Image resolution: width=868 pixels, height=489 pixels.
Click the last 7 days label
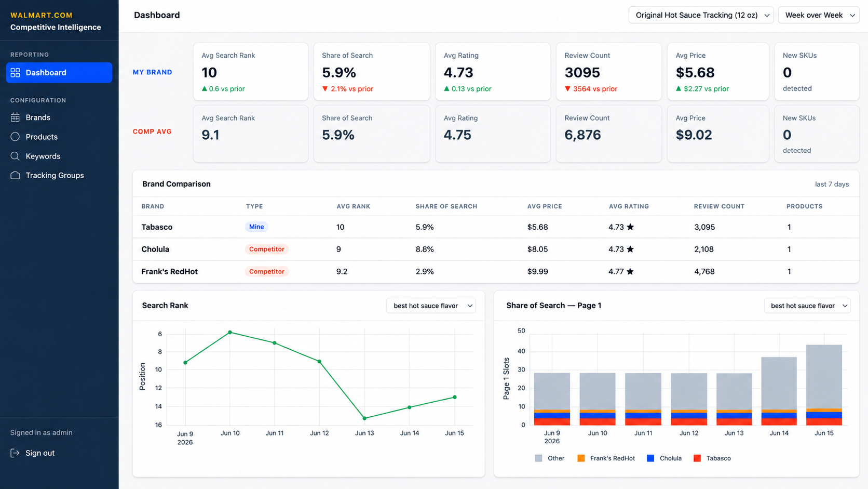[x=832, y=184]
